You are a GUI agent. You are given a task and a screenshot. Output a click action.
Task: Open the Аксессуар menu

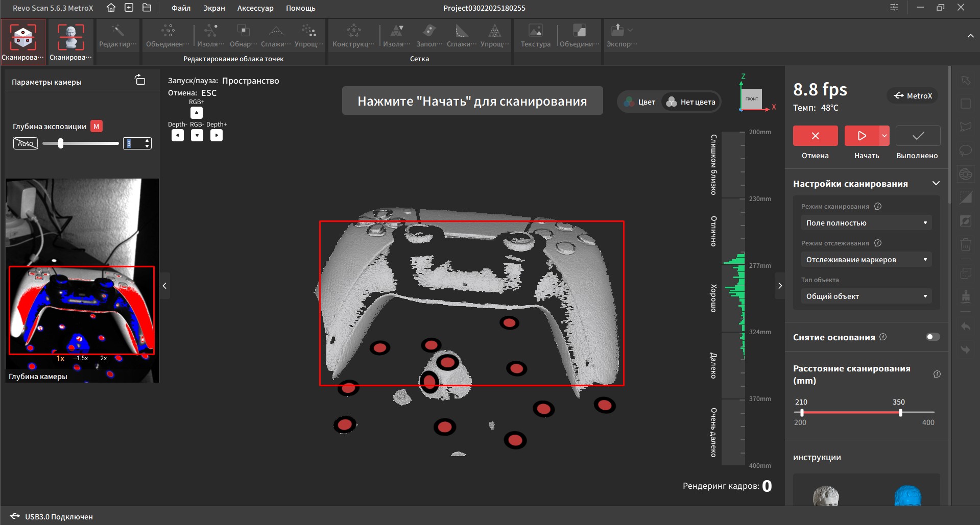[x=255, y=8]
